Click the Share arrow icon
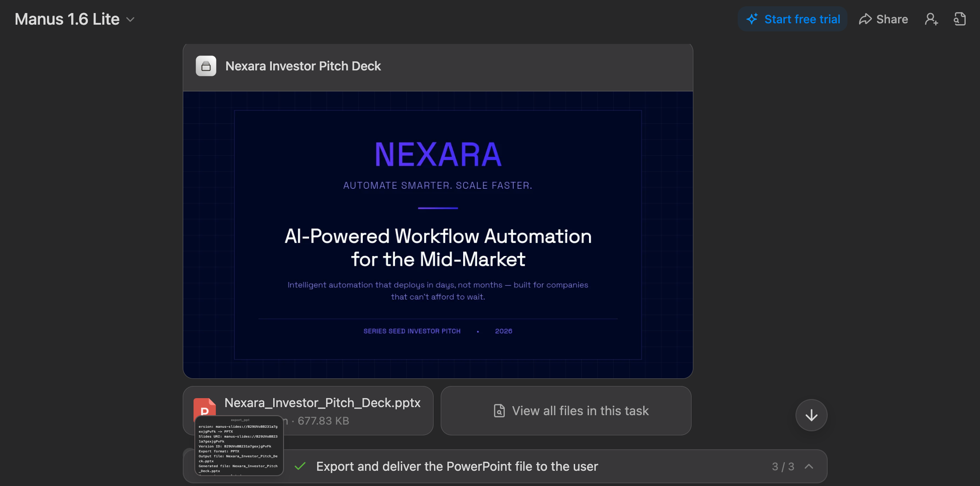The image size is (980, 486). [x=865, y=19]
